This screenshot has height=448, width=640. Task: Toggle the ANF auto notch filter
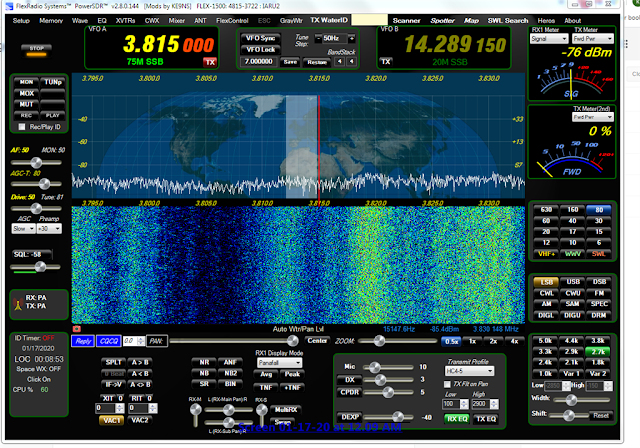coord(230,362)
